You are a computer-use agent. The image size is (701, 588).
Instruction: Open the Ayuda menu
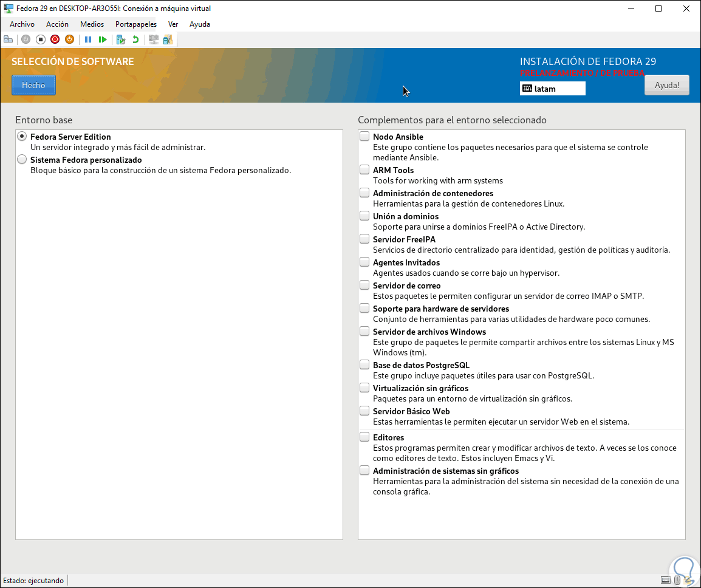tap(199, 24)
